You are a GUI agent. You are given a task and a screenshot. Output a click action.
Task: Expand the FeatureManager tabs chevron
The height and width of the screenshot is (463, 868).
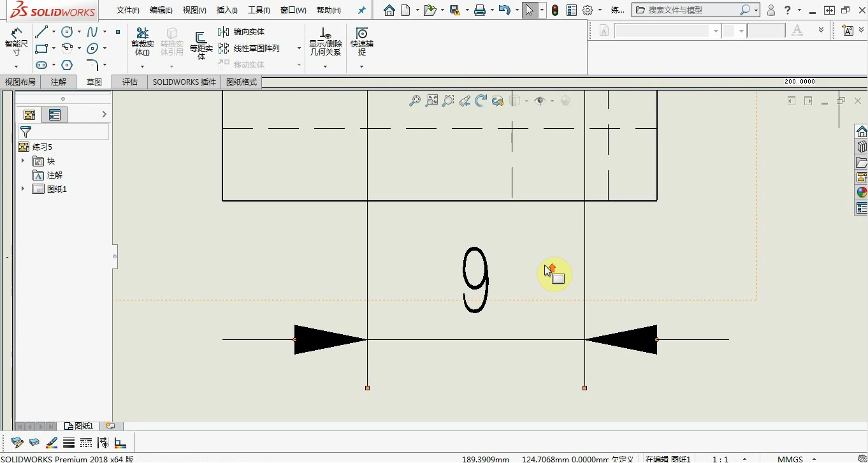105,114
